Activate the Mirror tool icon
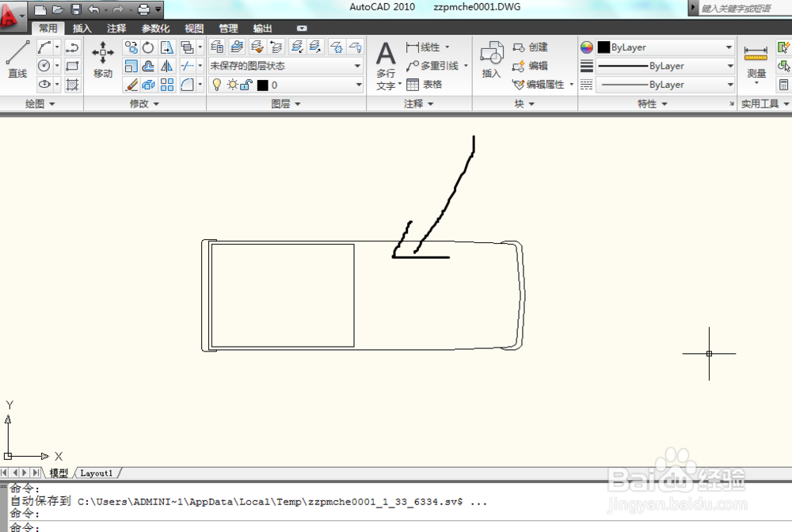Viewport: 792px width, 532px height. (166, 66)
